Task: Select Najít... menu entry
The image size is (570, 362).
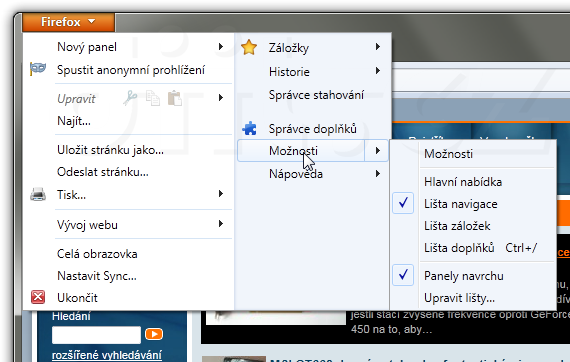Action: 74,121
